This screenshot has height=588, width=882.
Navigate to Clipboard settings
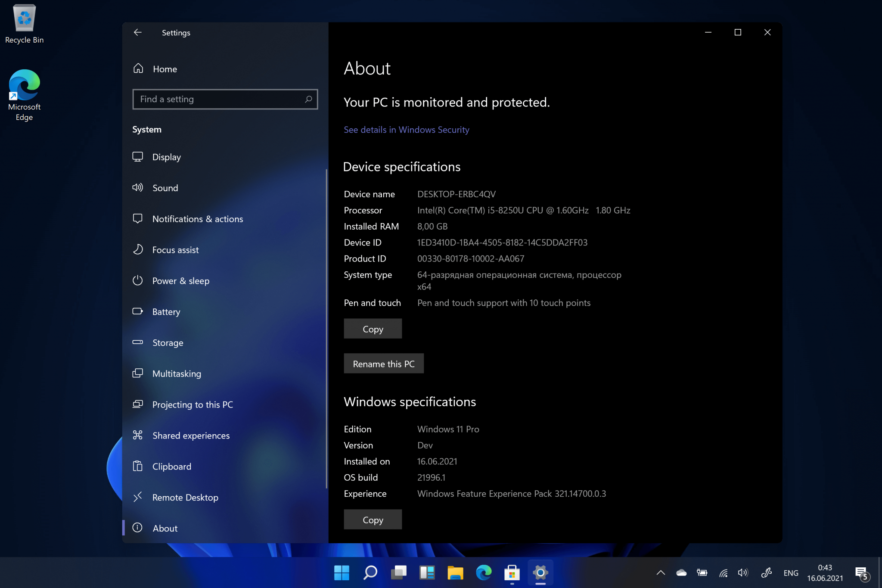pyautogui.click(x=171, y=466)
